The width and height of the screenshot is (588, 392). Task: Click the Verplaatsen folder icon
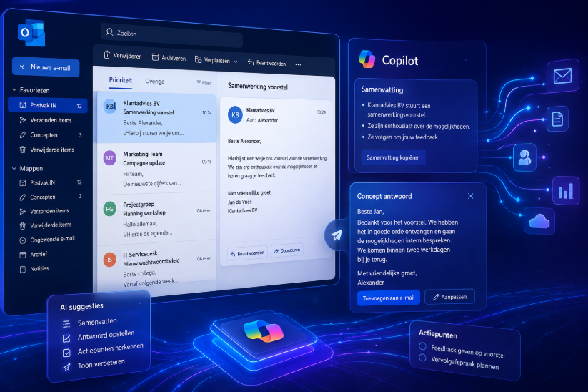(198, 59)
